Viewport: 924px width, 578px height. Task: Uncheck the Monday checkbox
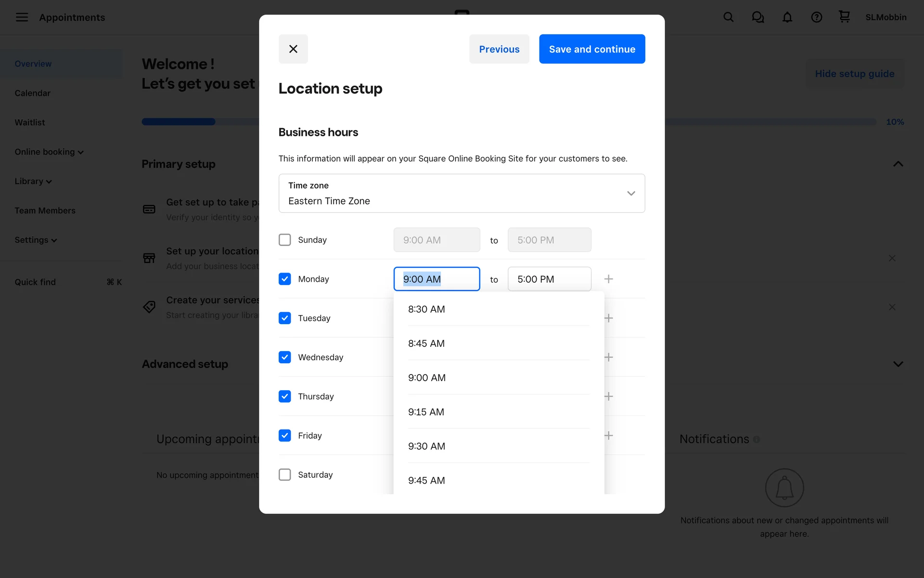[x=285, y=279]
